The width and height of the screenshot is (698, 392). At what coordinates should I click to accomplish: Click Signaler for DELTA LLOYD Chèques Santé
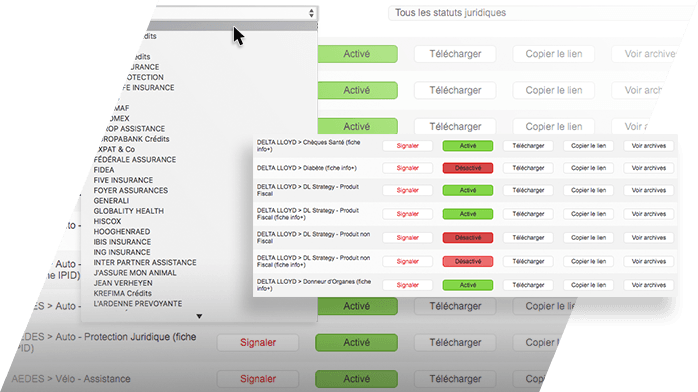point(407,146)
